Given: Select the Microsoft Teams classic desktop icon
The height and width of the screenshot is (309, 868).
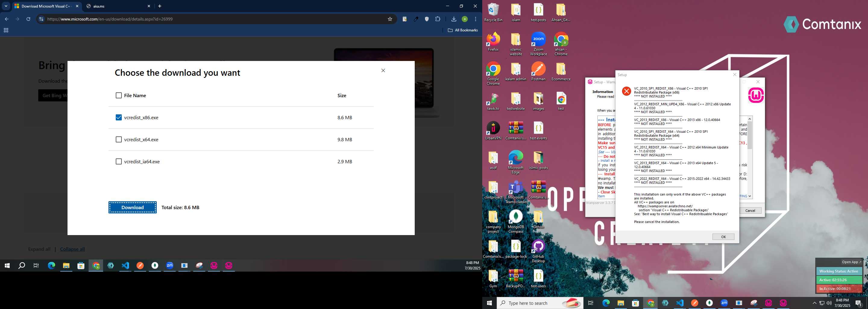Looking at the screenshot, I should 516,192.
